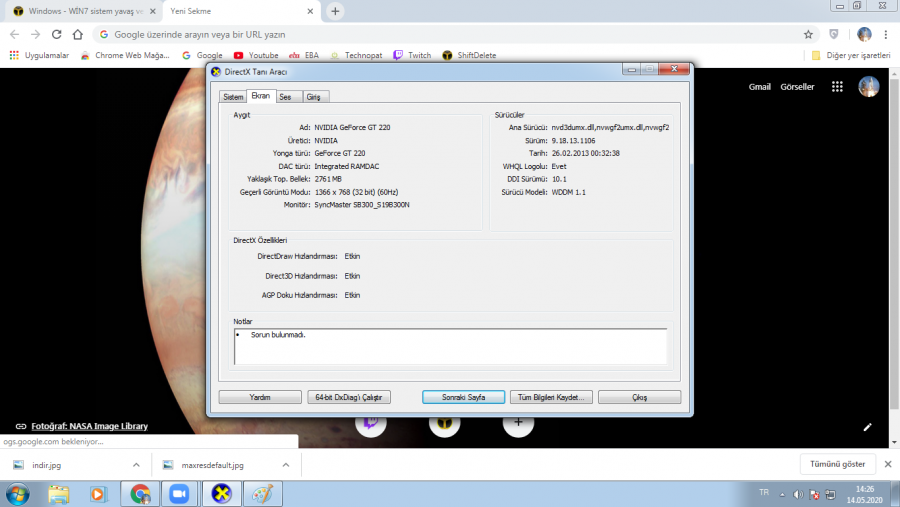This screenshot has height=507, width=900.
Task: Open the Chrome profile avatar in toolbar
Action: (864, 34)
